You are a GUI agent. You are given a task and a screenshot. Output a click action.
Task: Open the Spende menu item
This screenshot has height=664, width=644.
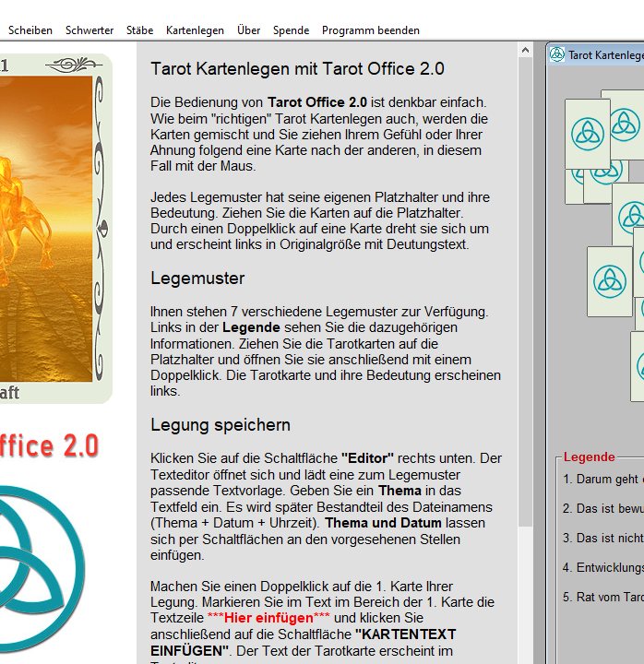[291, 30]
